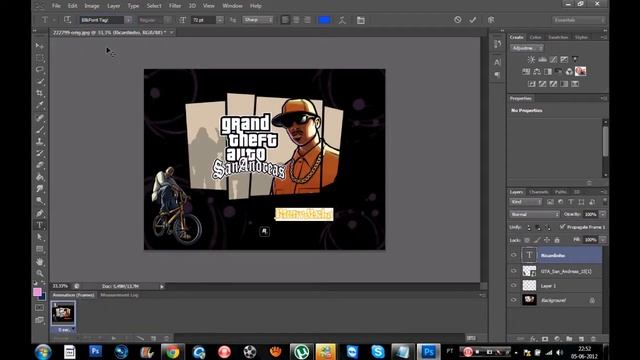Select the Pen tool
Viewport: 640px width, 360px height.
coord(39,213)
